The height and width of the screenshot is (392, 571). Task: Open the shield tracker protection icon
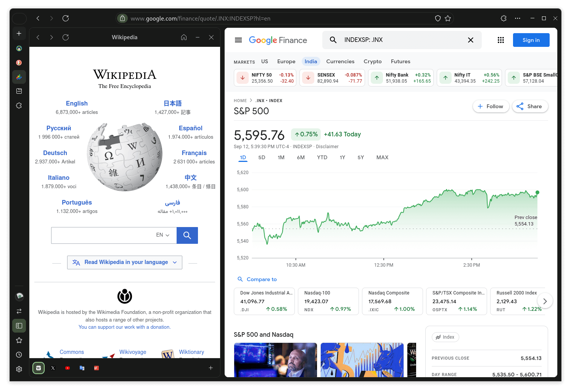(438, 18)
